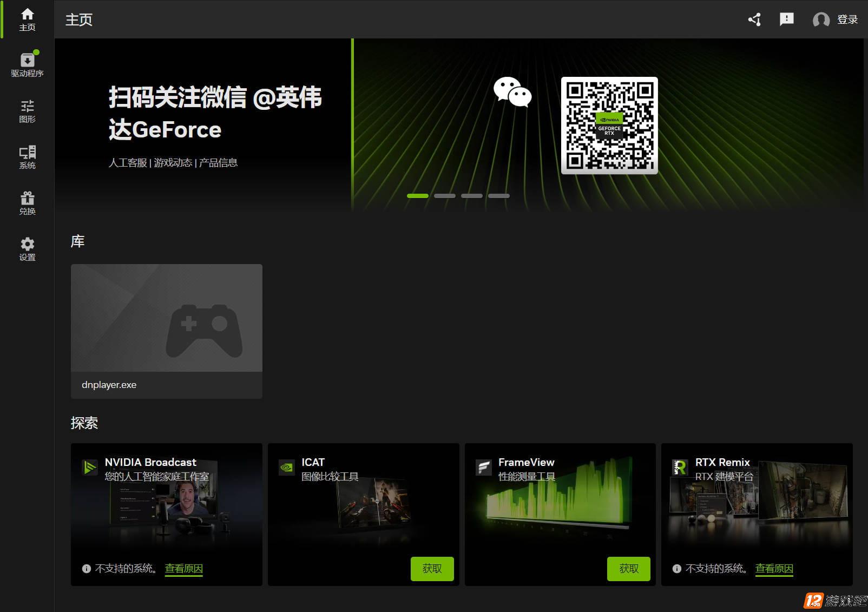The image size is (868, 612).
Task: Click the user avatar icon
Action: tap(821, 20)
